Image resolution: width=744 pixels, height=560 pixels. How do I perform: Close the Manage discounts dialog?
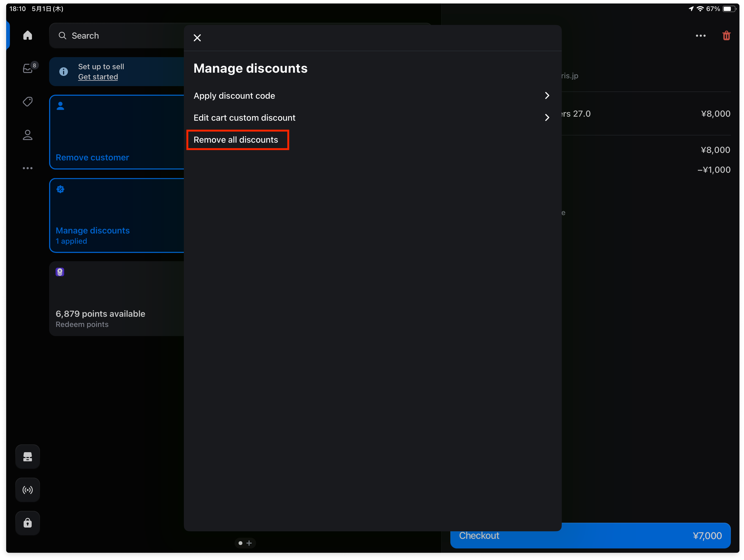click(x=197, y=38)
